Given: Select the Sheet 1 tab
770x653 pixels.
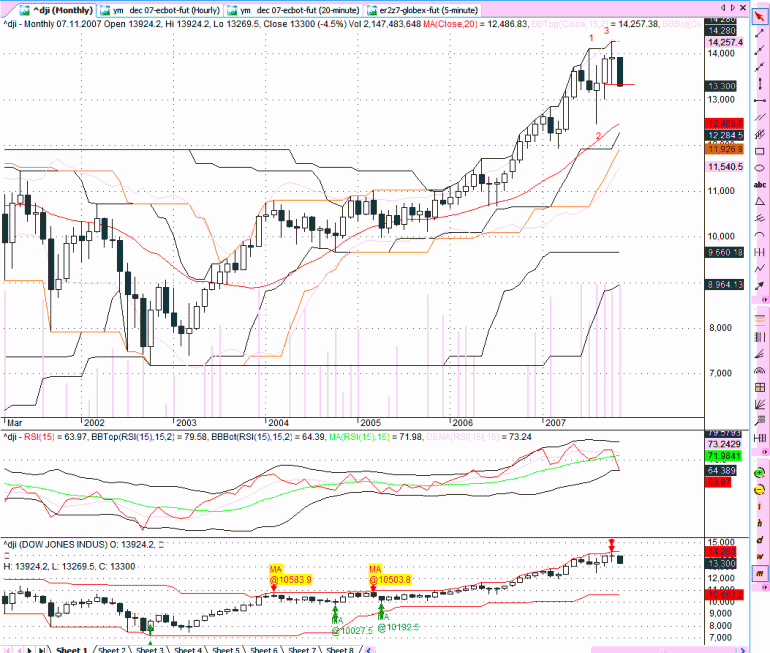Looking at the screenshot, I should pos(72,650).
